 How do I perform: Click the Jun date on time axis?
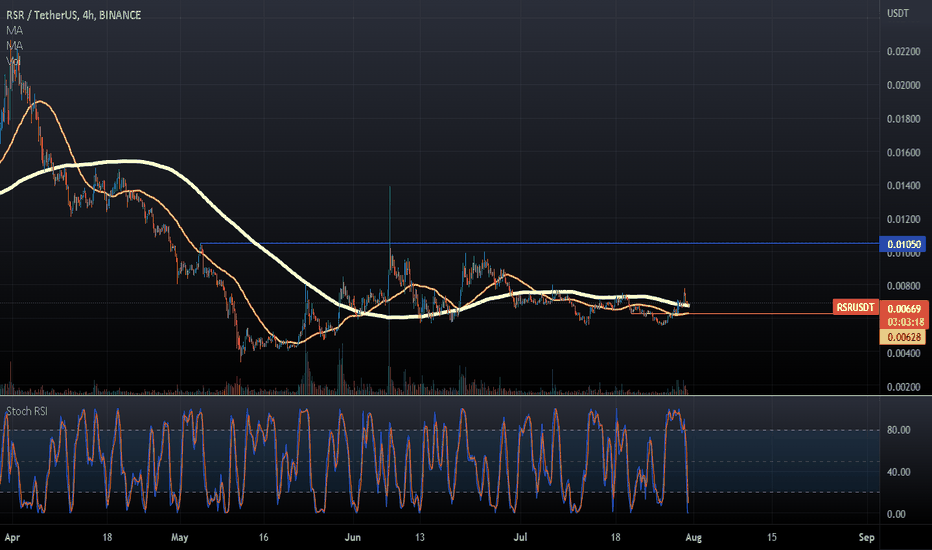click(x=352, y=538)
